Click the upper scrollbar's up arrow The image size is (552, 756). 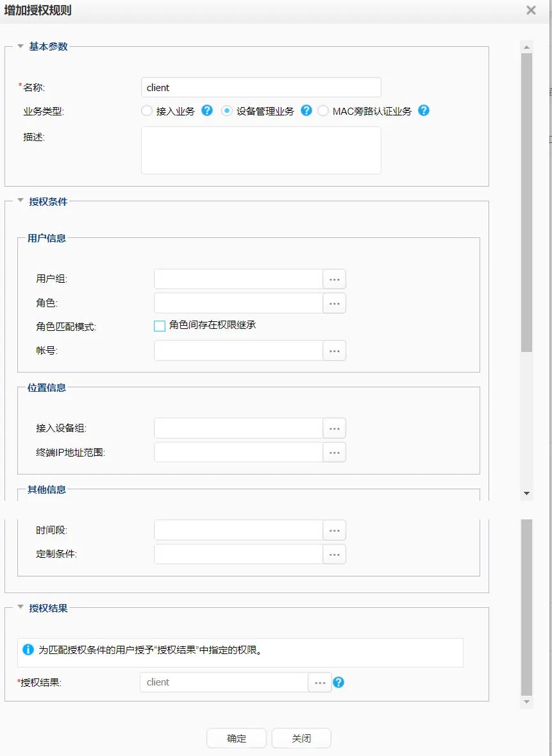point(526,47)
